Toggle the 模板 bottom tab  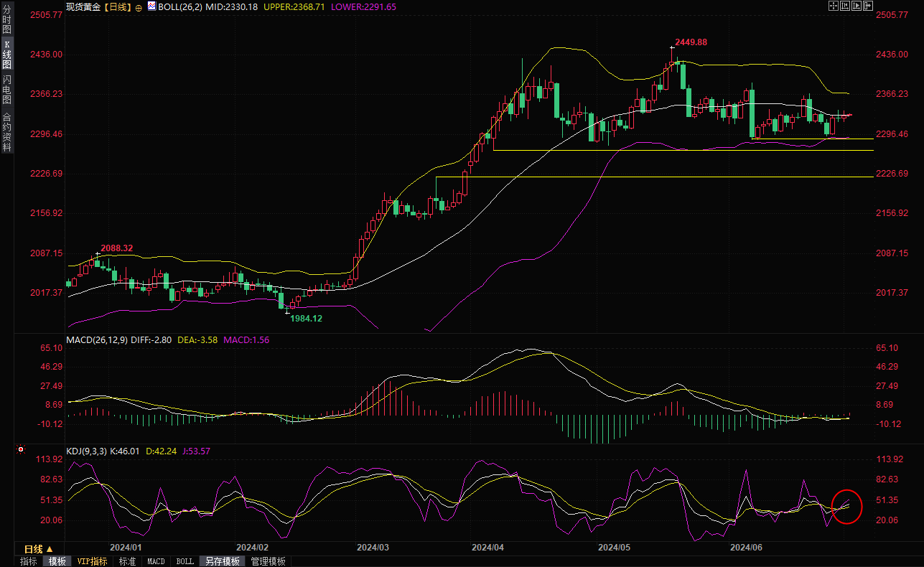pos(56,561)
